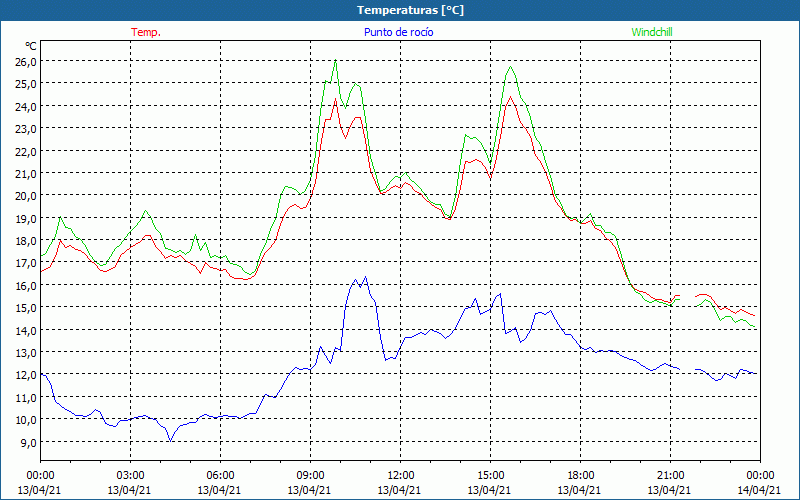The image size is (800, 500).
Task: Click the 14/04/21 date label
Action: point(760,490)
